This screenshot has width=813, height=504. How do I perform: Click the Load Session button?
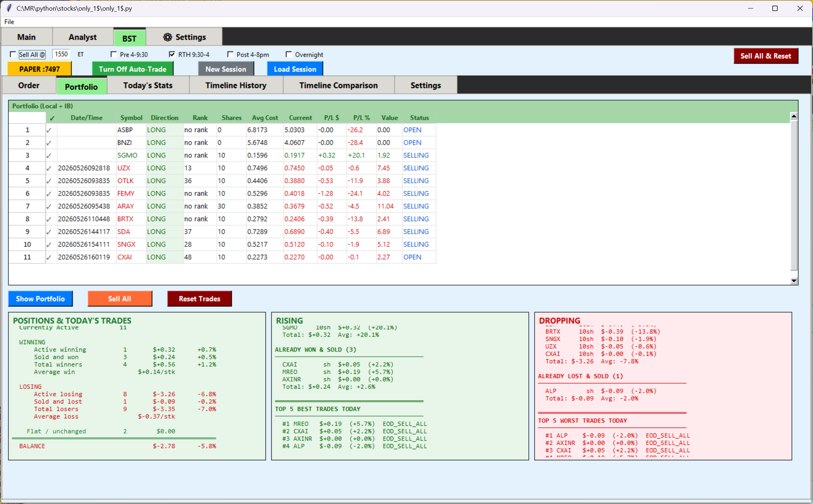[x=295, y=69]
